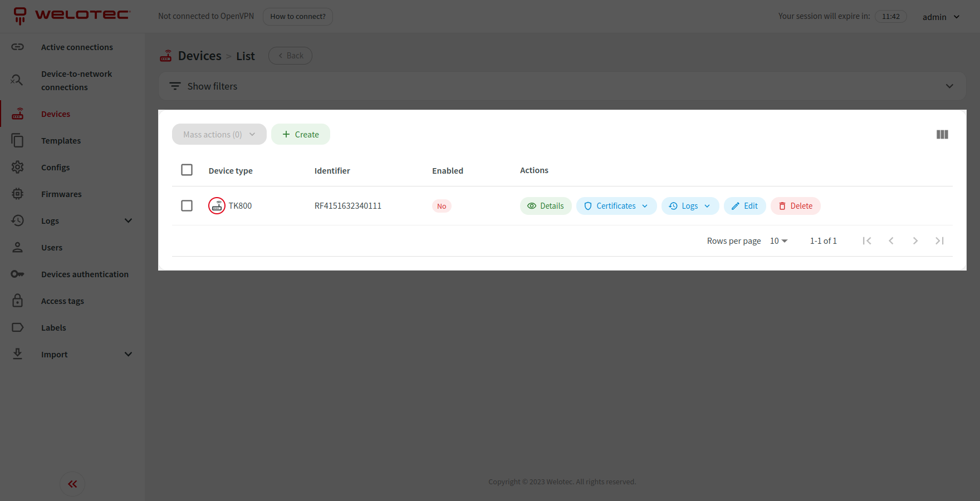Open Templates in the sidebar

(x=61, y=141)
